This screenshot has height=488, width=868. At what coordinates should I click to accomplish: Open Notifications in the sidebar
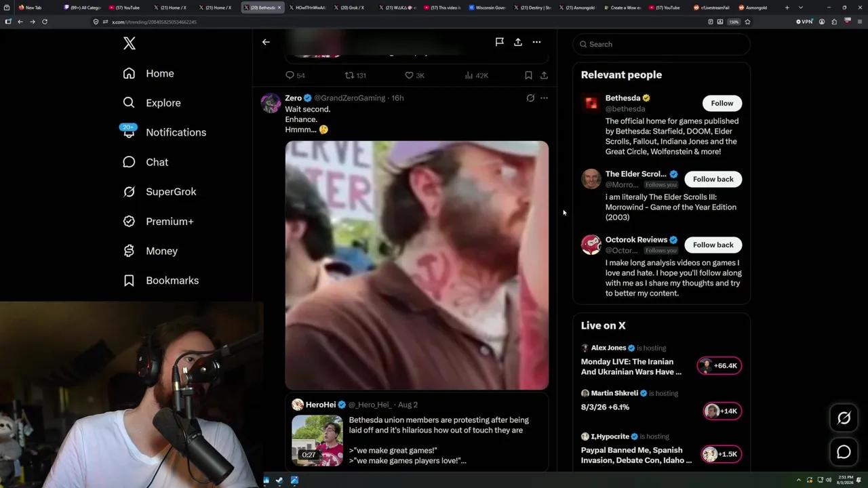click(164, 132)
